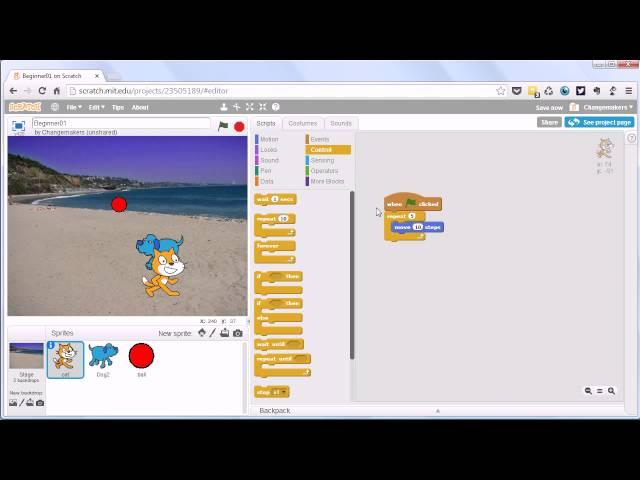Zoom in the scripts area
The image size is (640, 480).
[x=611, y=391]
